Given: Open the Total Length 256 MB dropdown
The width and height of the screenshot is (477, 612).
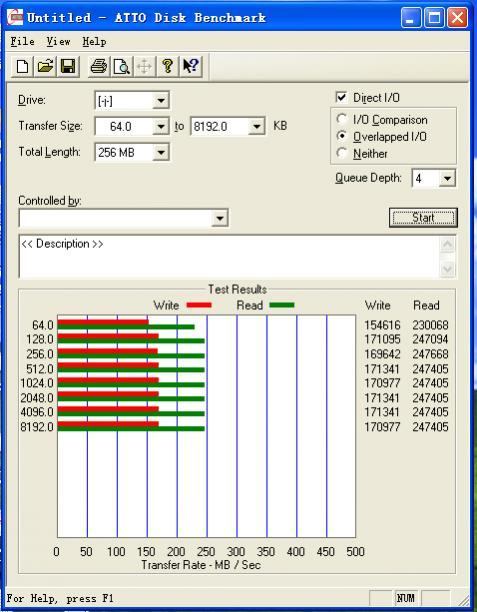Looking at the screenshot, I should pyautogui.click(x=160, y=152).
